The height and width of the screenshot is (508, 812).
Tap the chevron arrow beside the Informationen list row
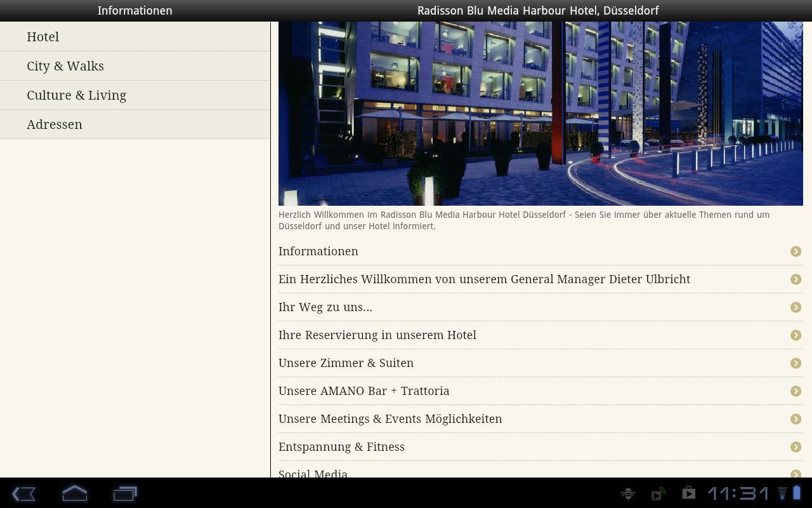(796, 251)
